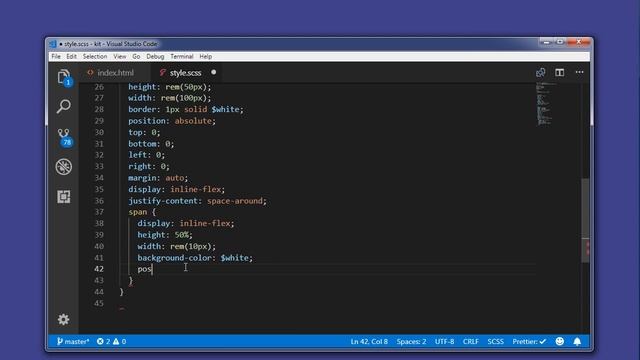Click the unsaved dot on style.scss tab
The width and height of the screenshot is (640, 360).
213,72
